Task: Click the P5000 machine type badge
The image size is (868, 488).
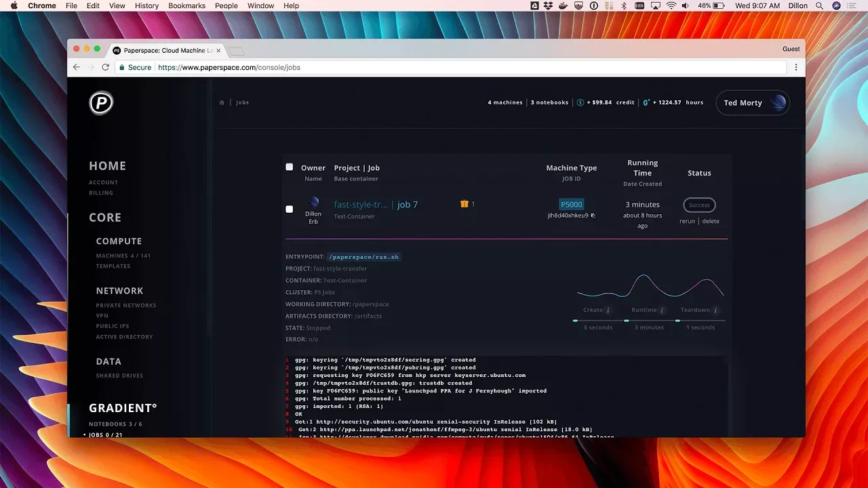Action: click(x=571, y=204)
